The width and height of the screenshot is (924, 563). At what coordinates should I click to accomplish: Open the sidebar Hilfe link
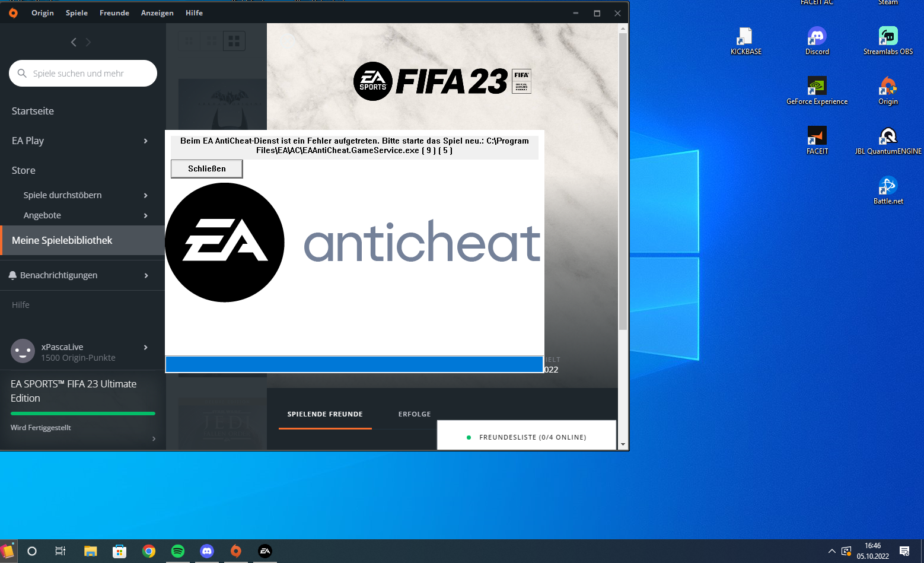coord(21,305)
